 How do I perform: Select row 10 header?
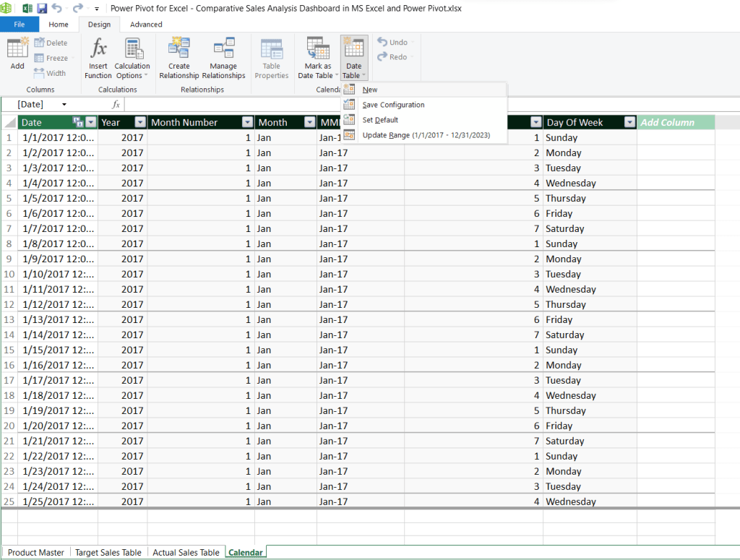9,274
